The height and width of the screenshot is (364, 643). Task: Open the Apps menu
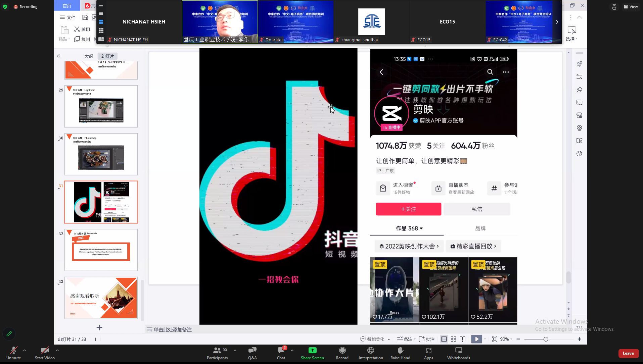pos(428,353)
